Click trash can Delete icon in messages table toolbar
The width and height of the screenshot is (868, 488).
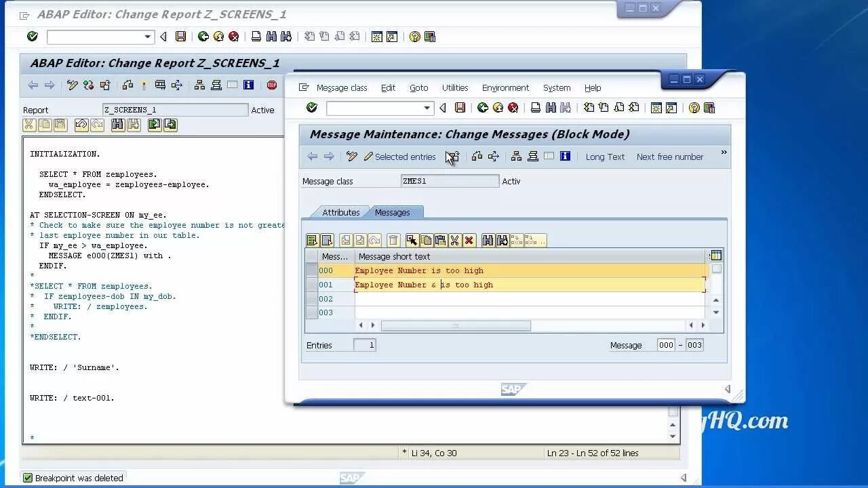pos(393,240)
